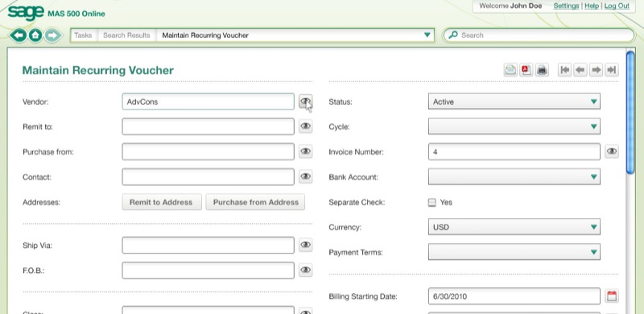
Task: Open the Bank Account dropdown
Action: [514, 177]
